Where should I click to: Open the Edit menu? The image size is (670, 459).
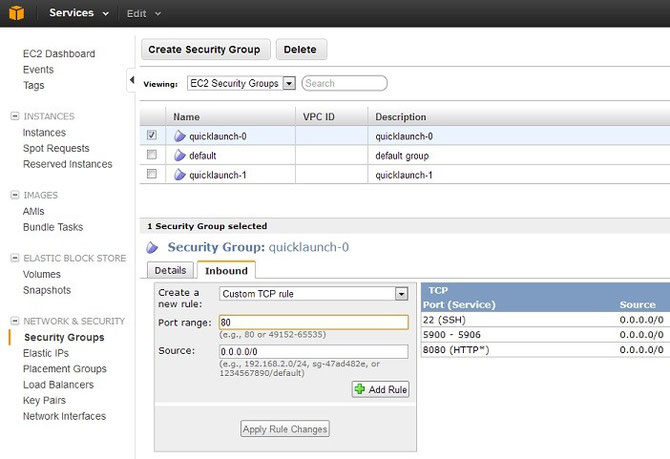(144, 14)
